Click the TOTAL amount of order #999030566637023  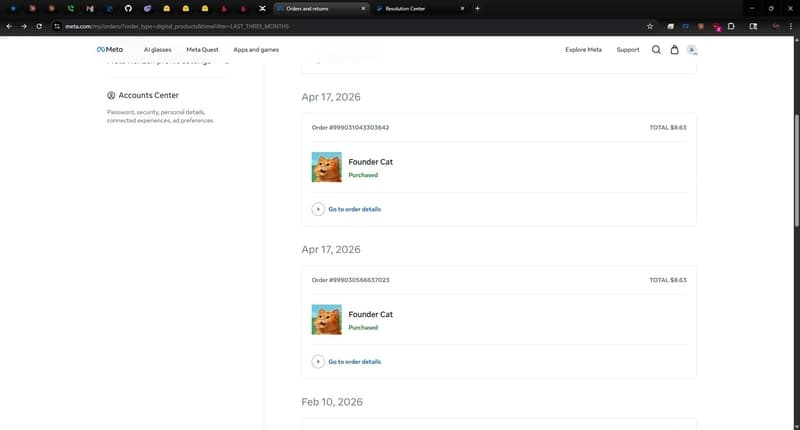point(668,280)
